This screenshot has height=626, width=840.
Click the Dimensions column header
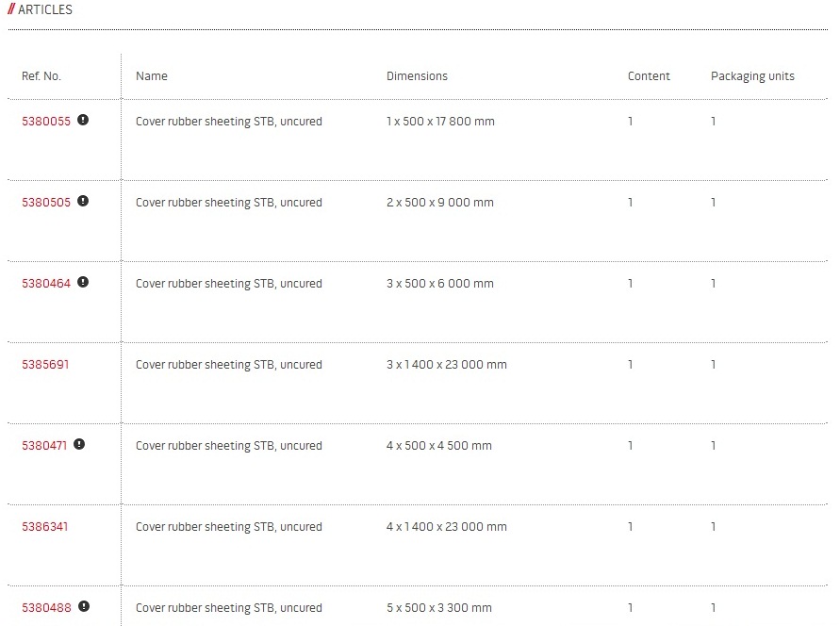[418, 76]
